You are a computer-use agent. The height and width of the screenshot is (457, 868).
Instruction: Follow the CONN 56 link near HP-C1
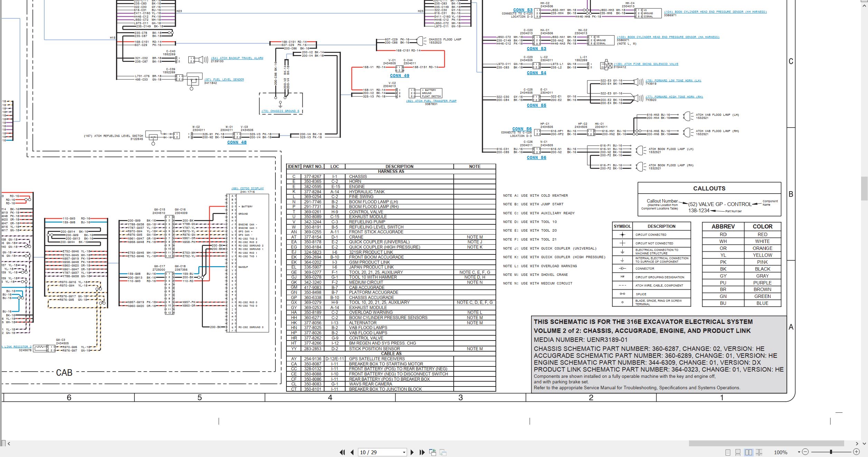(522, 129)
